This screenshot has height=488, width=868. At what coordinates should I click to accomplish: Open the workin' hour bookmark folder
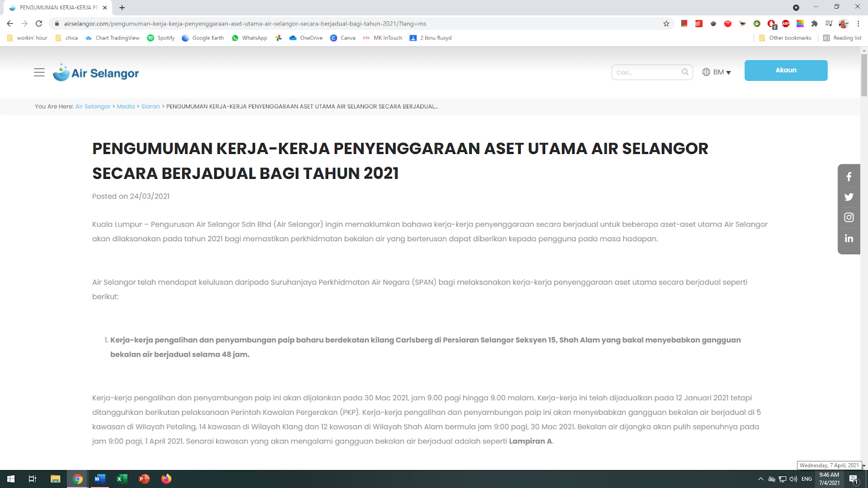tap(27, 38)
